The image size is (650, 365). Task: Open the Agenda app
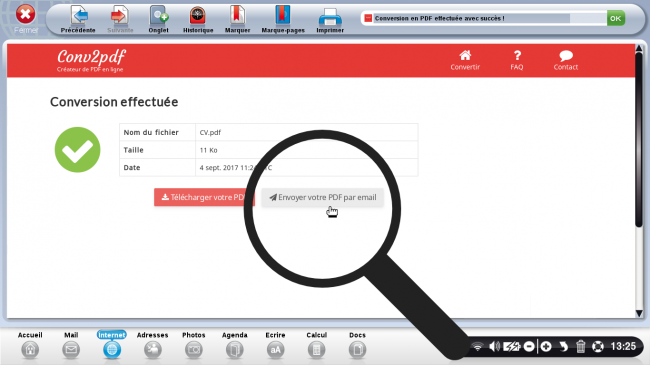click(235, 345)
